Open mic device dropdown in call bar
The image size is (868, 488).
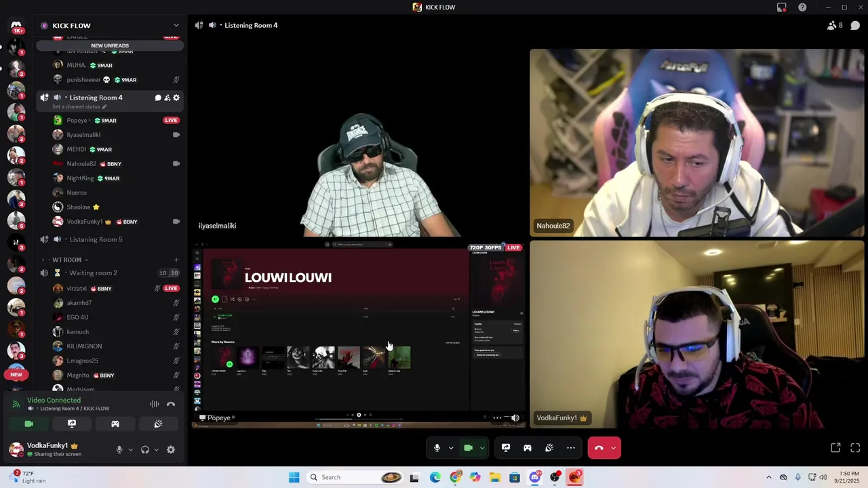pos(450,447)
